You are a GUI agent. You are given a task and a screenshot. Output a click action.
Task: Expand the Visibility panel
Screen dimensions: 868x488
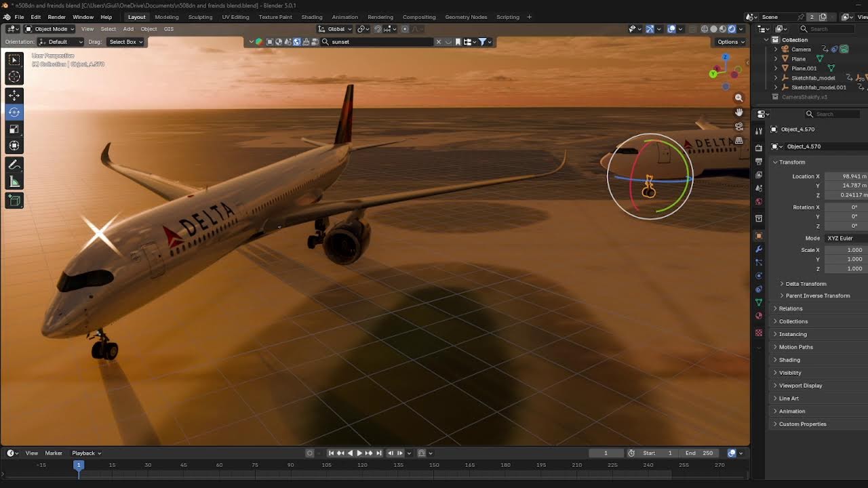click(x=789, y=373)
